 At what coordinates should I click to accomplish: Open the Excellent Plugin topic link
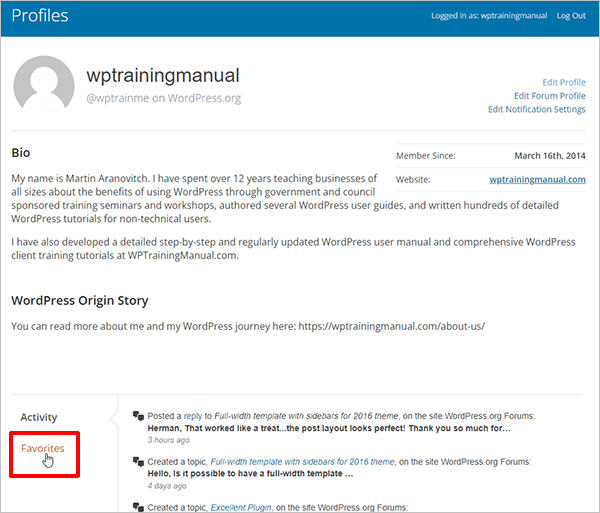[242, 505]
